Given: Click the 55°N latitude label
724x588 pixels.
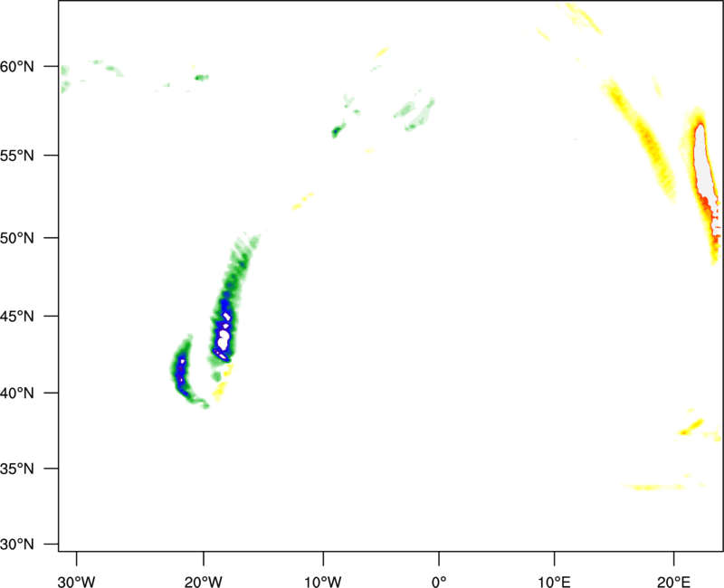Looking at the screenshot, I should point(17,156).
